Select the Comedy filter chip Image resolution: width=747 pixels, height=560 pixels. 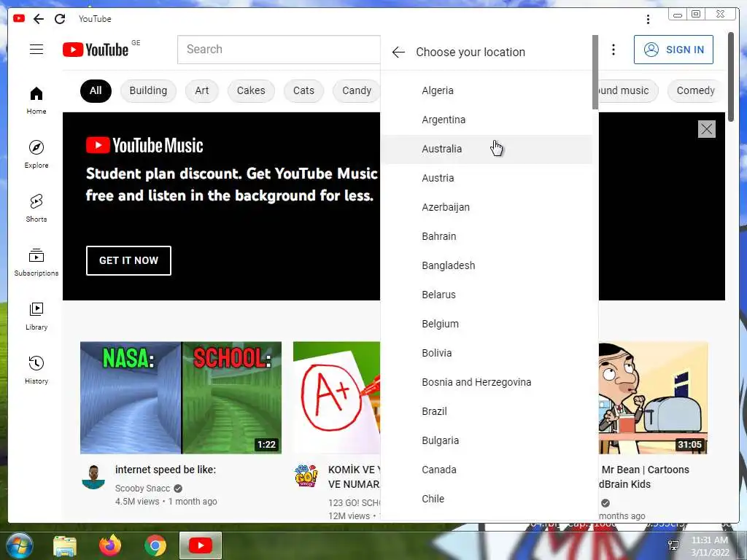pyautogui.click(x=695, y=90)
